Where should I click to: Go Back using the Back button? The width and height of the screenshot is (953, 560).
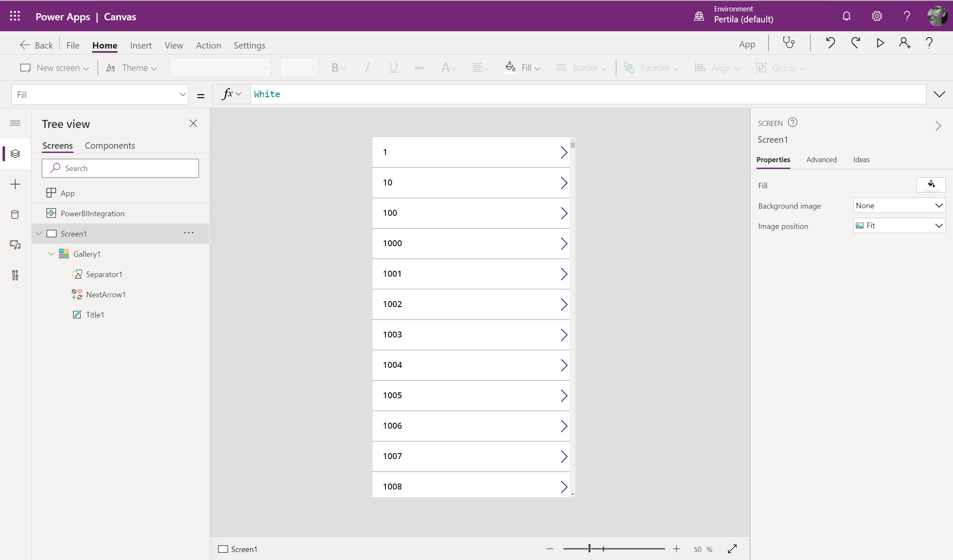point(36,45)
